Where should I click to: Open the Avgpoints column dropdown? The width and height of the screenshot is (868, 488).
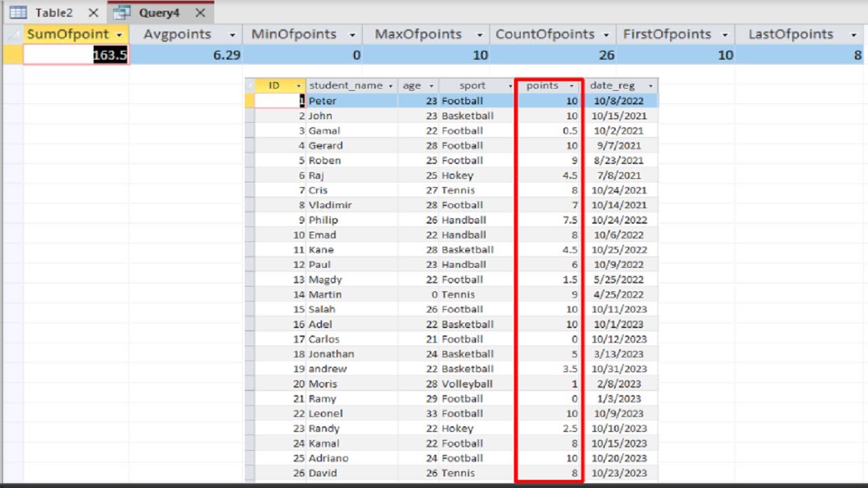[x=233, y=35]
